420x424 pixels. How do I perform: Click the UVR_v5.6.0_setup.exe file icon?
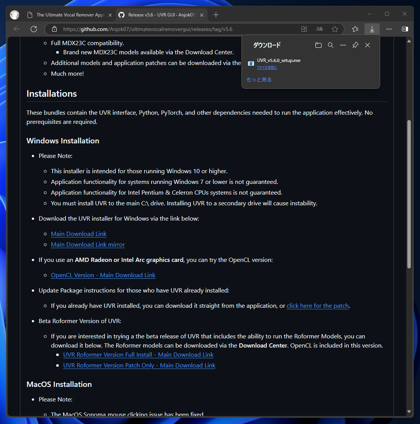[x=251, y=63]
